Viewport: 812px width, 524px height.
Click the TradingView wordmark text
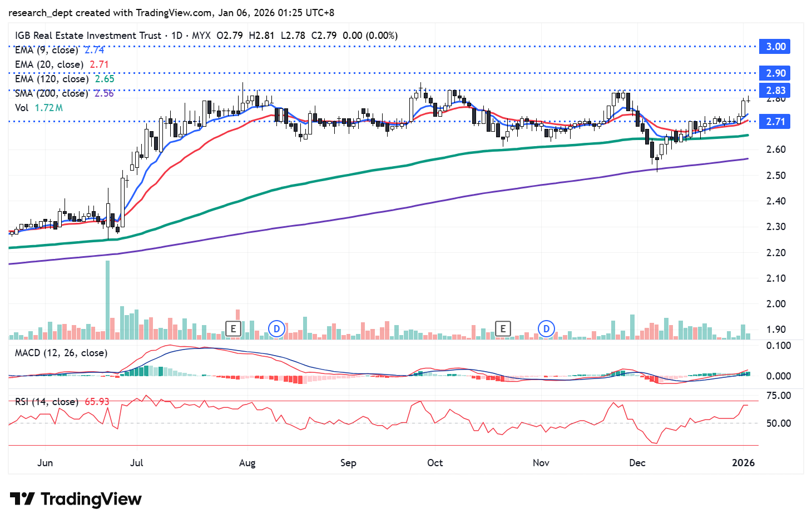pos(91,499)
